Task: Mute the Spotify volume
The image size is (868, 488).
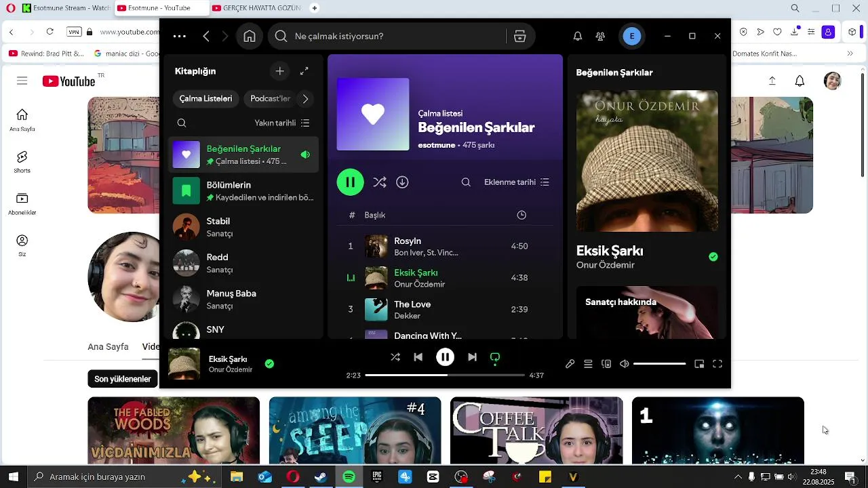Action: tap(625, 364)
